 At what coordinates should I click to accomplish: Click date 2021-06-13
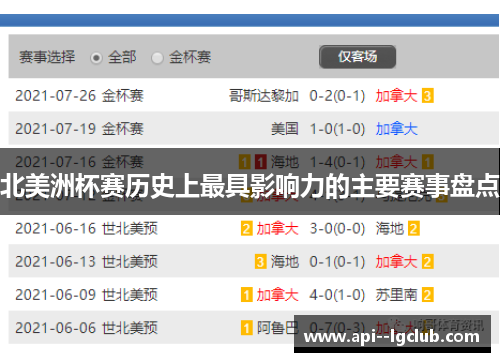pyautogui.click(x=56, y=261)
